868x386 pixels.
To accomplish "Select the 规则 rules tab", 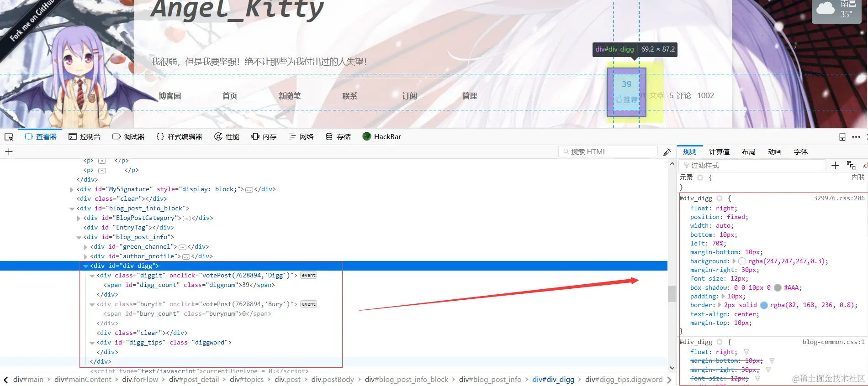I will click(x=689, y=151).
